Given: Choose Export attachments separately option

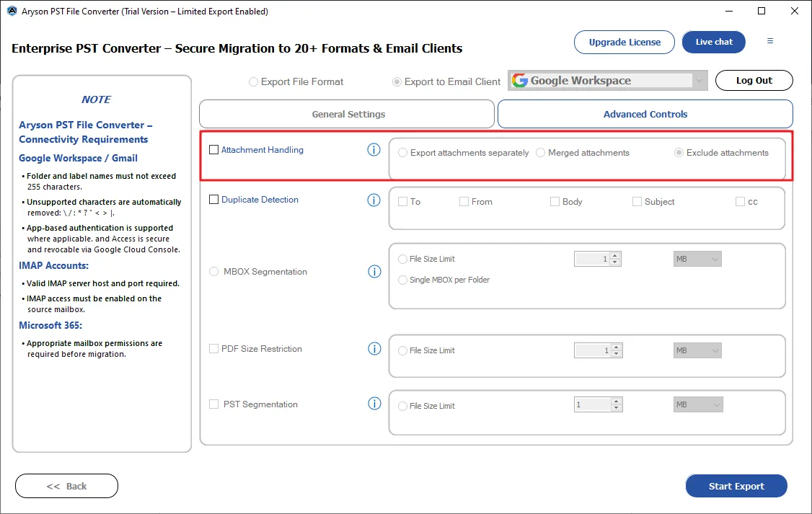Looking at the screenshot, I should pos(402,153).
